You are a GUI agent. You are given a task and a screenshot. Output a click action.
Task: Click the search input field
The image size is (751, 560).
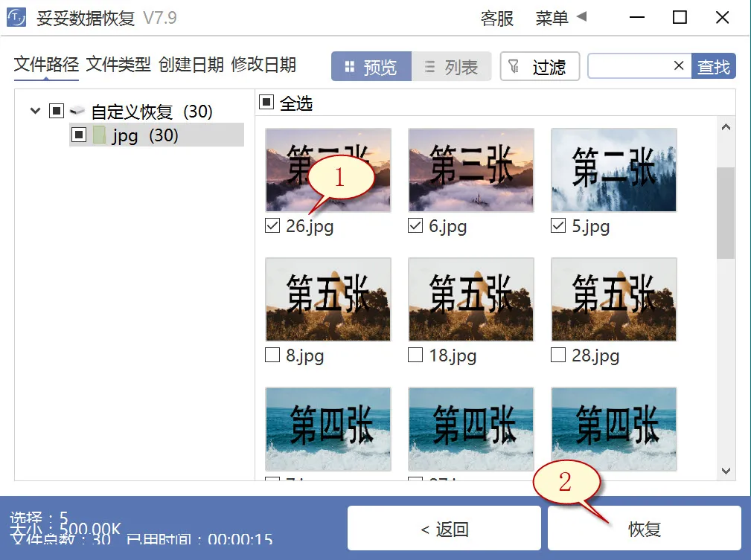click(629, 66)
